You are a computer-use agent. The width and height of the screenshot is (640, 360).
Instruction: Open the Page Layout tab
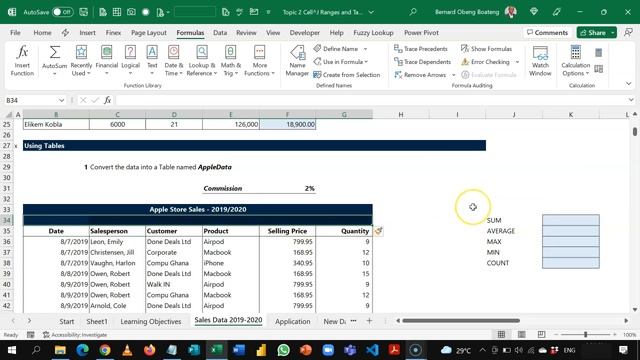click(149, 33)
